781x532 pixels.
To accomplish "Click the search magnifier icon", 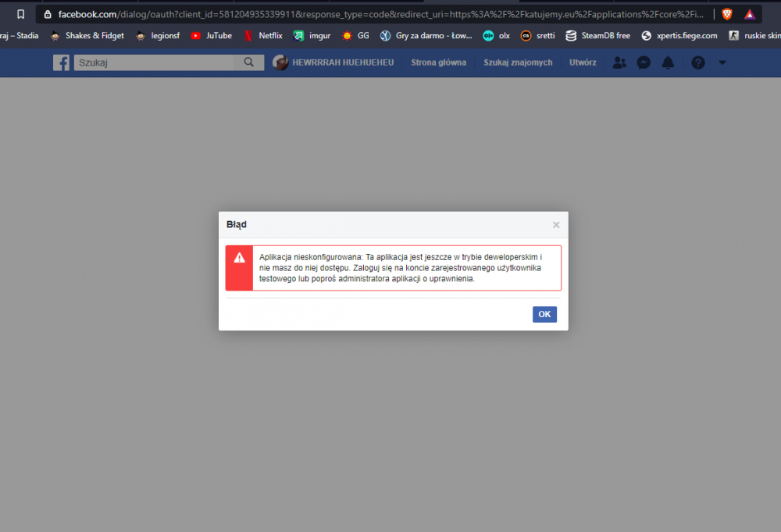I will pos(248,62).
